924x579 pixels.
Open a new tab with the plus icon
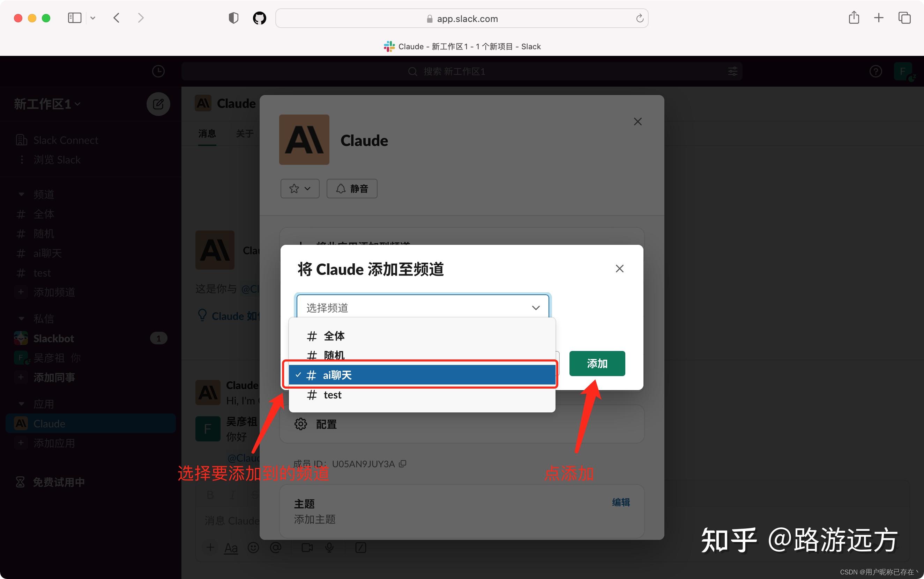[879, 17]
